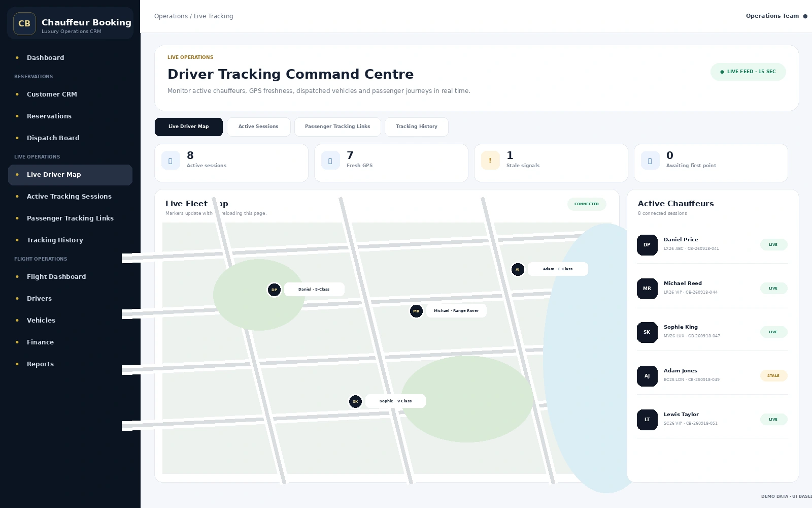Open Vehicles in the sidebar

tap(70, 321)
